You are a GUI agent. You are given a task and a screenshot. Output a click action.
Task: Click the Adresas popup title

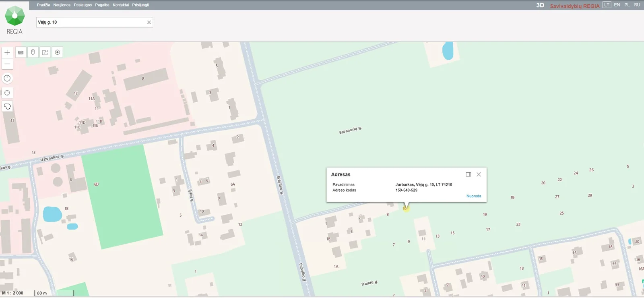click(341, 174)
